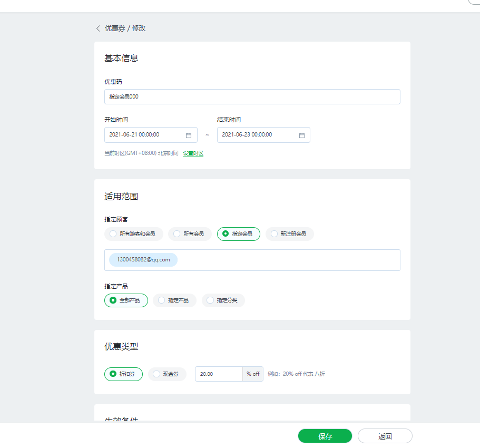This screenshot has width=480, height=448.
Task: Open the start time calendar icon
Action: pos(189,135)
